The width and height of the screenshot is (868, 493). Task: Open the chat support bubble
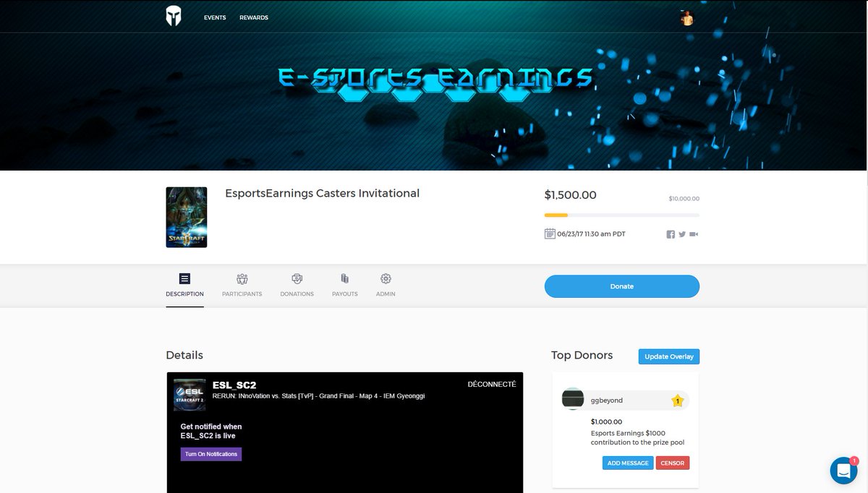[x=843, y=471]
